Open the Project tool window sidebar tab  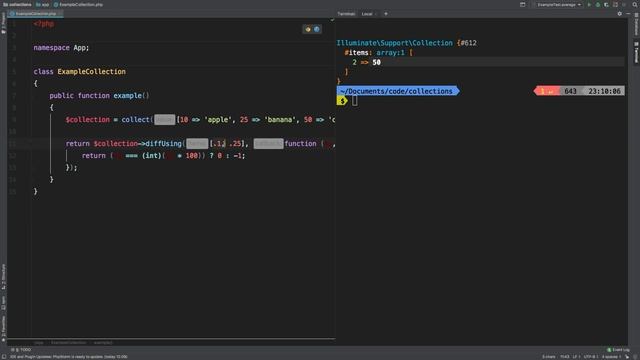(3, 23)
